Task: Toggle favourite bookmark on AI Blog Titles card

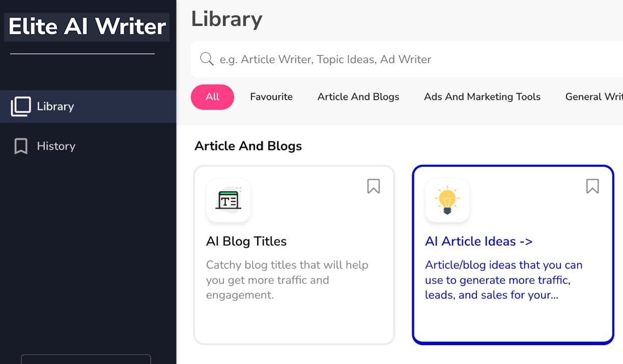Action: pos(373,186)
